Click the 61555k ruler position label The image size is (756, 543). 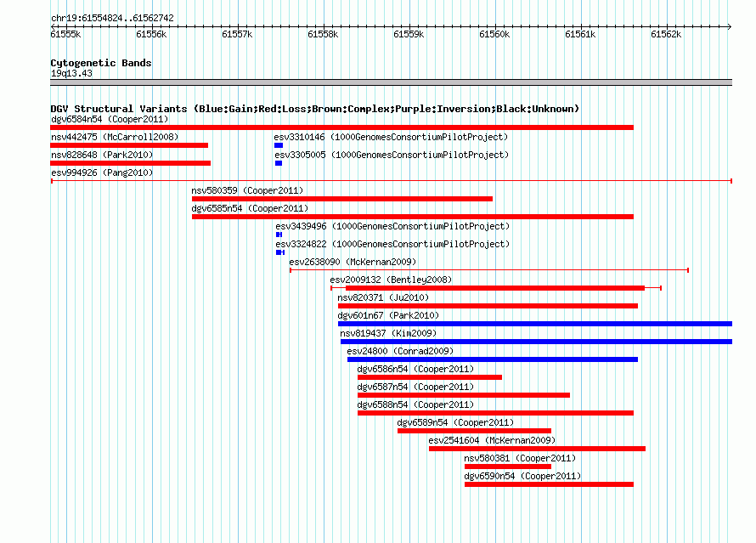pos(65,34)
